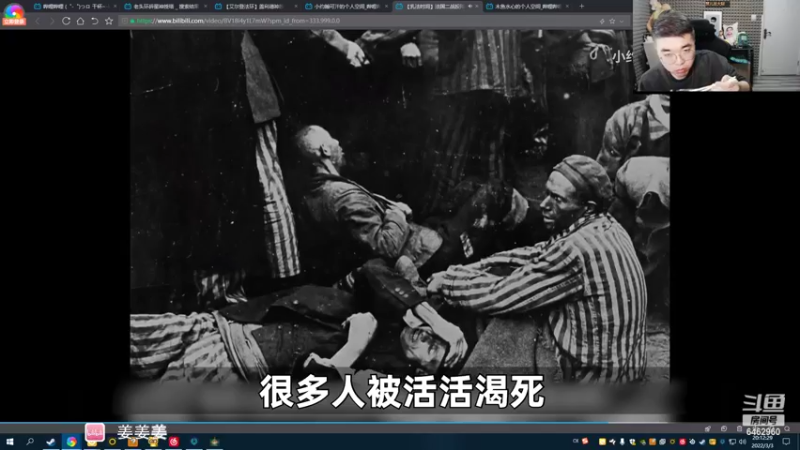
Task: Click the video progress bar
Action: [x=335, y=422]
